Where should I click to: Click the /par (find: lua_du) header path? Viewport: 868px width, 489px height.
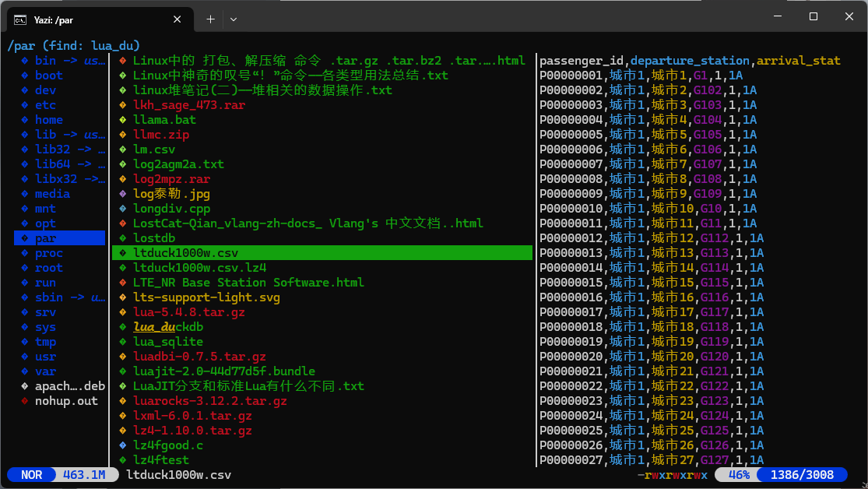pyautogui.click(x=74, y=46)
